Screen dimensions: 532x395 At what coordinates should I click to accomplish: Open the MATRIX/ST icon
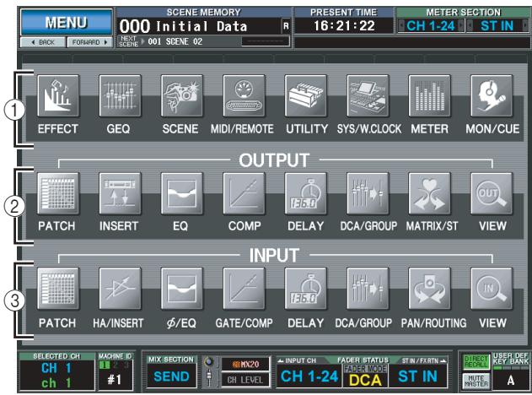(429, 193)
